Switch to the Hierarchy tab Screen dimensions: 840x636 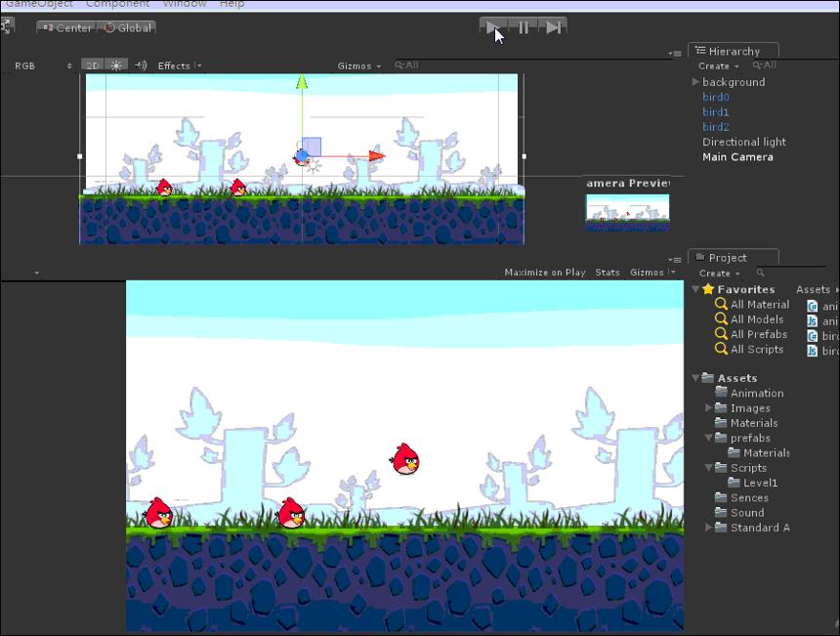[x=734, y=51]
